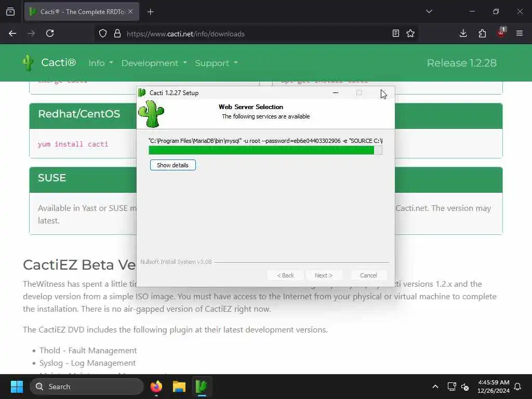Show hidden system tray icons

pyautogui.click(x=435, y=387)
